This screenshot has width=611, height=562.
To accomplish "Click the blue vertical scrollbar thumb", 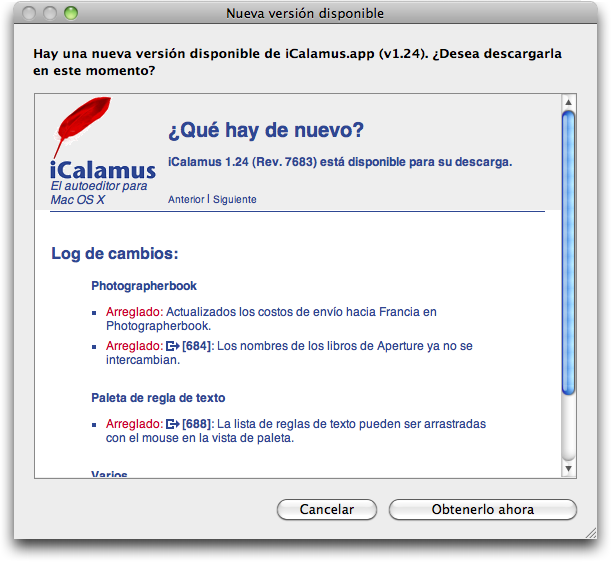I will coord(569,253).
